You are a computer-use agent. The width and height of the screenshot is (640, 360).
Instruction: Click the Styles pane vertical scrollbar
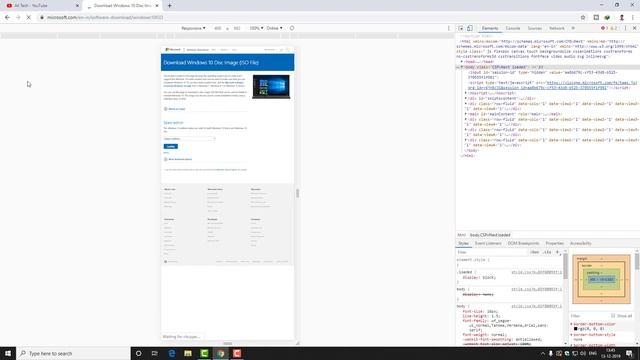pyautogui.click(x=565, y=267)
